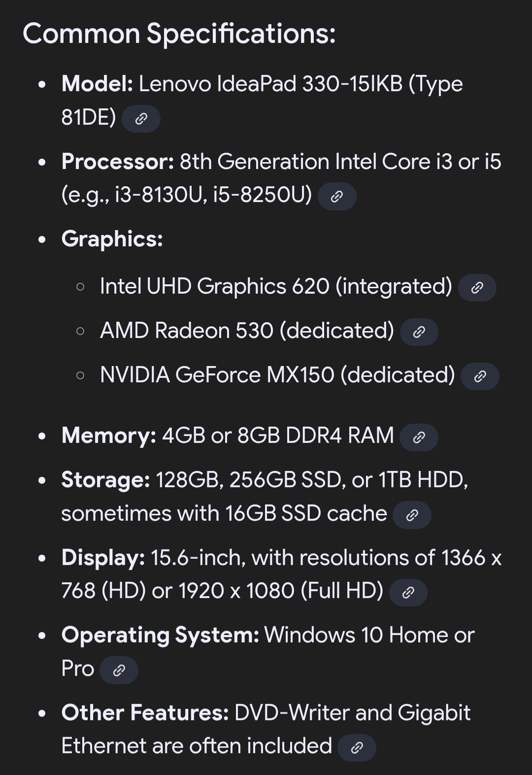Click the link icon after Windows 10 Pro
The height and width of the screenshot is (775, 532).
pyautogui.click(x=119, y=670)
